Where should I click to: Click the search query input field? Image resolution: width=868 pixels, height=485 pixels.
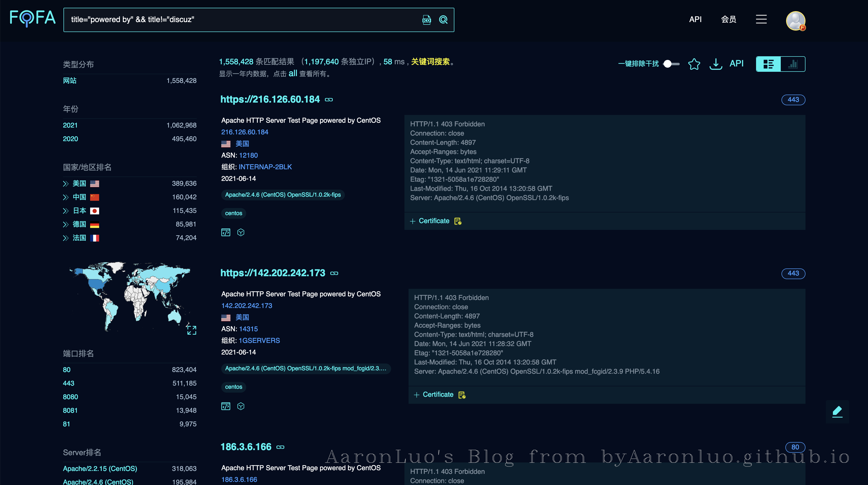coord(236,20)
